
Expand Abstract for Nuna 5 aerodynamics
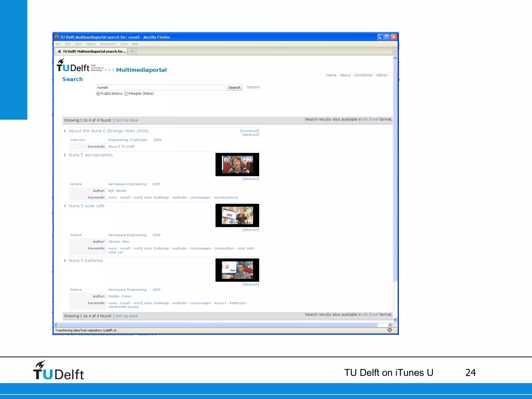pyautogui.click(x=251, y=179)
